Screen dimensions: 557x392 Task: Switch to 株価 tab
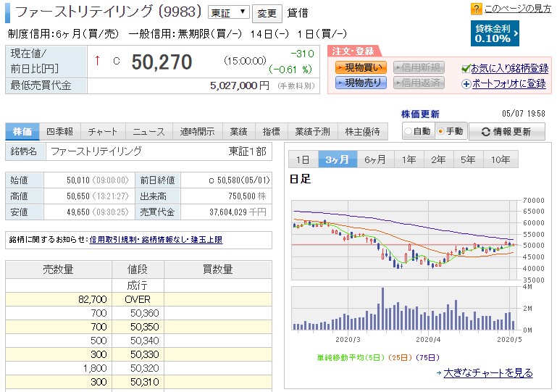pos(22,131)
